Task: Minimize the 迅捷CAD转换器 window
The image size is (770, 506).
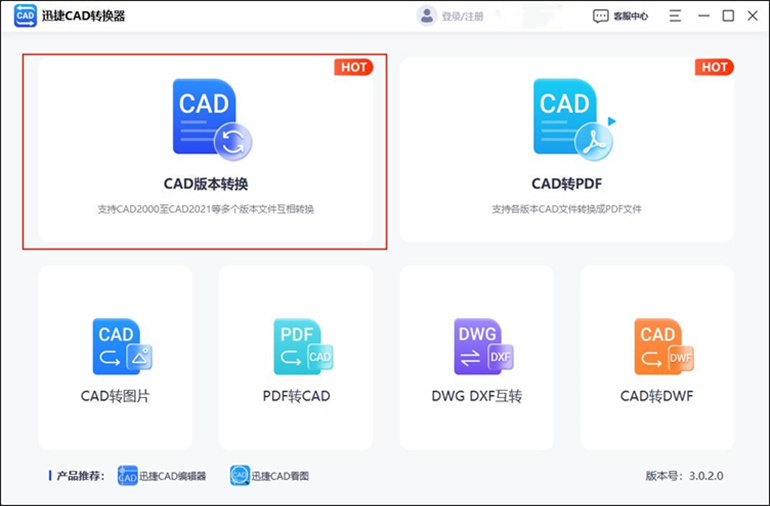Action: coord(704,16)
